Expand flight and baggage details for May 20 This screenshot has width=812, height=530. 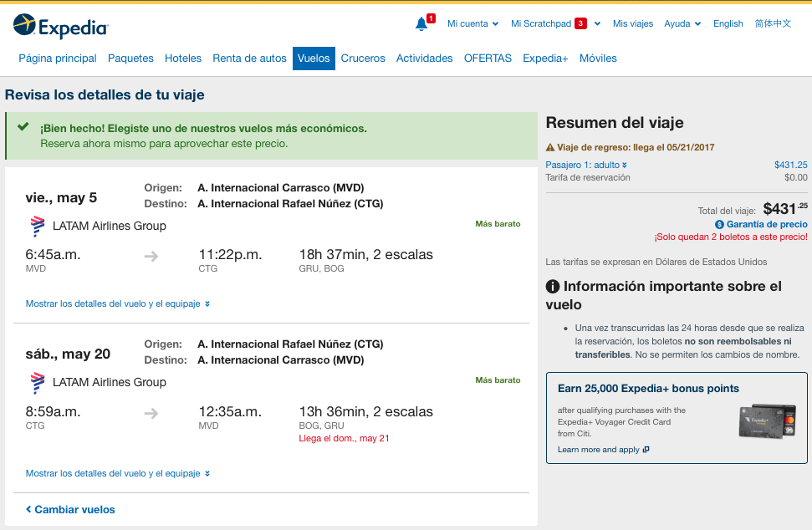click(118, 474)
